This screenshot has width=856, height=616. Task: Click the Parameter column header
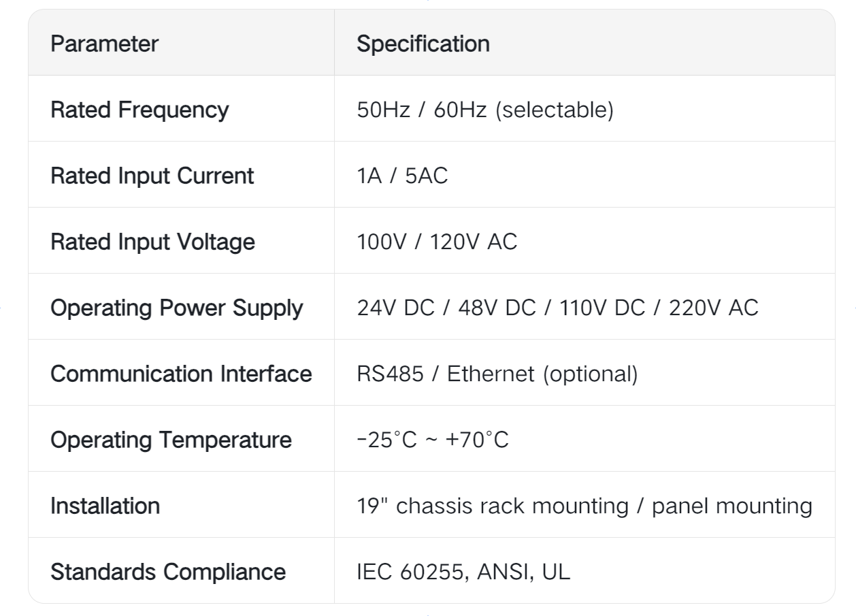click(104, 44)
